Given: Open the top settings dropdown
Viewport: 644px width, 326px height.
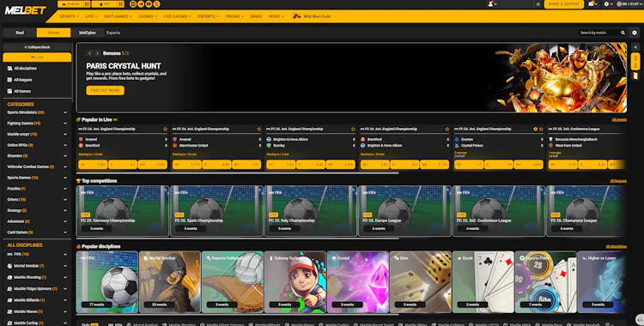Looking at the screenshot, I should click(x=608, y=4).
